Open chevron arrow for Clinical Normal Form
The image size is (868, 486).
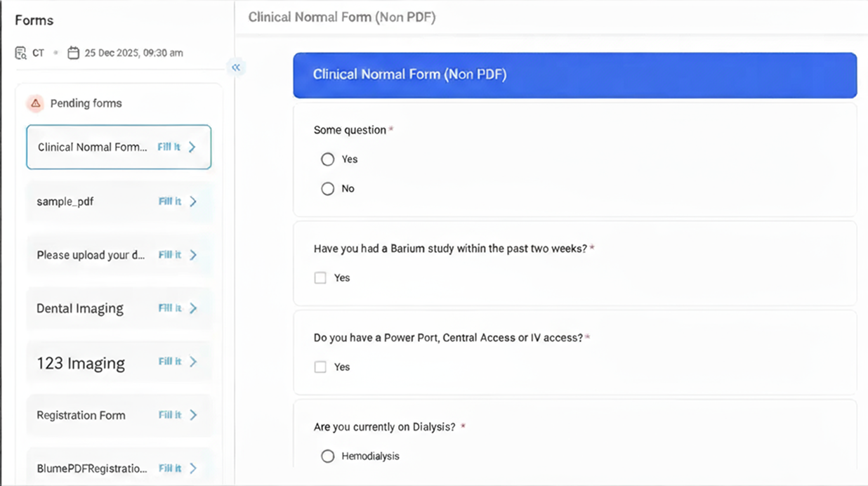pyautogui.click(x=192, y=147)
